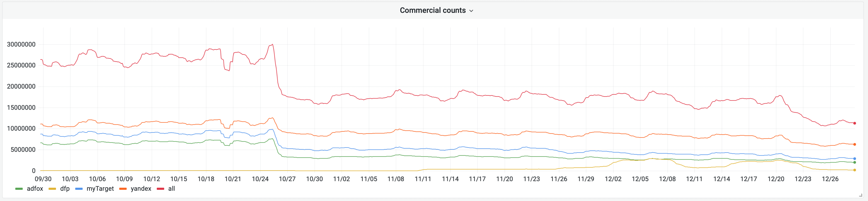Click the 11/11 x-axis date label

pyautogui.click(x=423, y=179)
